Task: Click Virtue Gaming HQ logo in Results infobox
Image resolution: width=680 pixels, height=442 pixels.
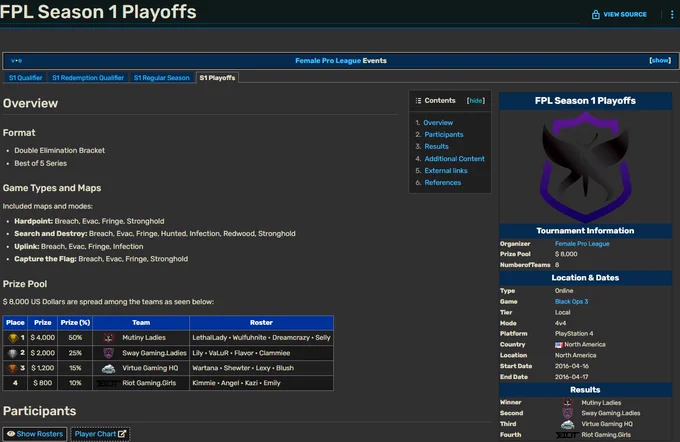Action: click(x=568, y=424)
